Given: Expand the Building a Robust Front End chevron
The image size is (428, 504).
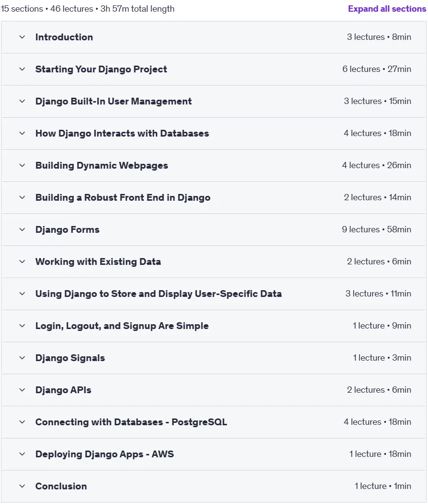Looking at the screenshot, I should pyautogui.click(x=22, y=197).
